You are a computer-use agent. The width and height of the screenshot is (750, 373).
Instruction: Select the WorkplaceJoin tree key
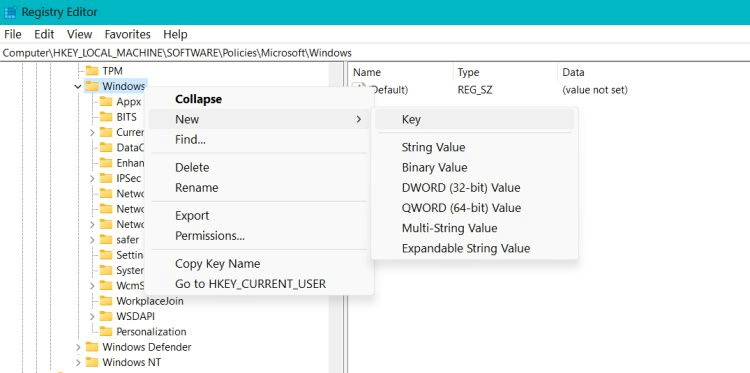coord(150,301)
